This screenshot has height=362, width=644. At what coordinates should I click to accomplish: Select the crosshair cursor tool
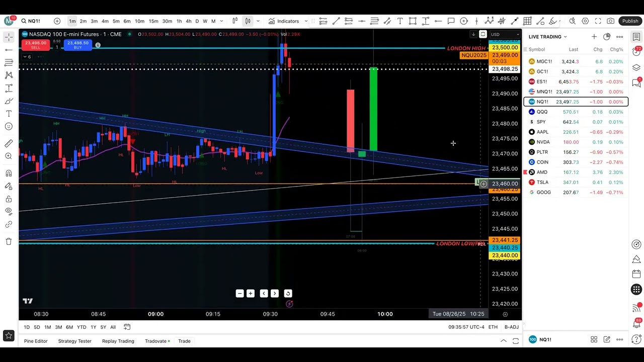9,37
